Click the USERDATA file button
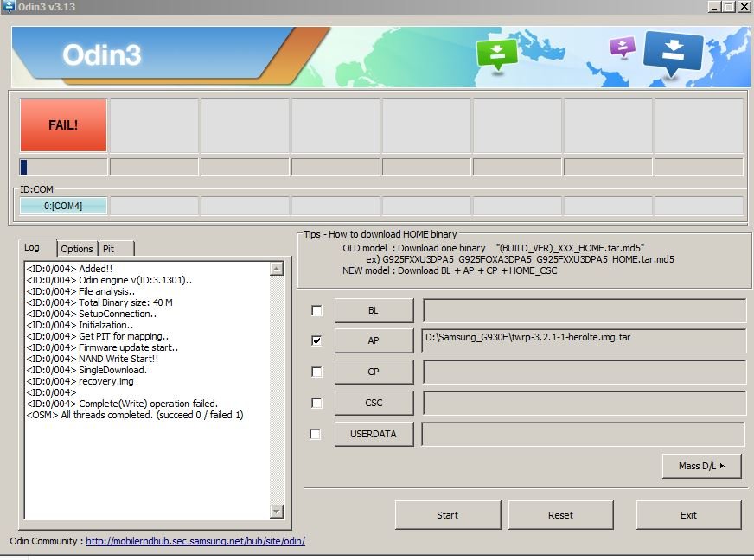The height and width of the screenshot is (560, 754). coord(374,434)
